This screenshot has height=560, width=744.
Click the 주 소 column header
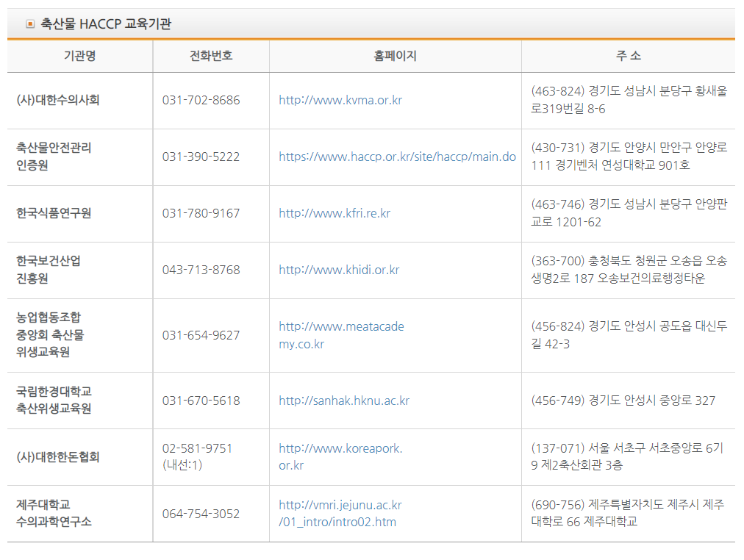pos(629,56)
